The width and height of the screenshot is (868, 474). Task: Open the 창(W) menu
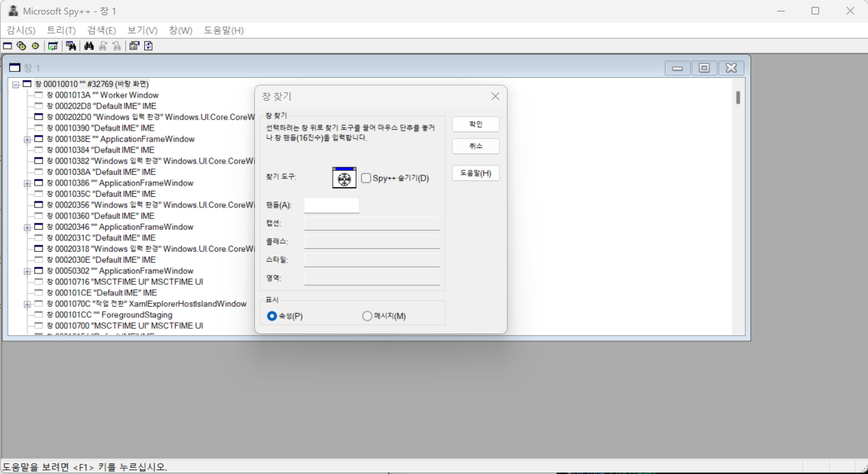pyautogui.click(x=180, y=31)
